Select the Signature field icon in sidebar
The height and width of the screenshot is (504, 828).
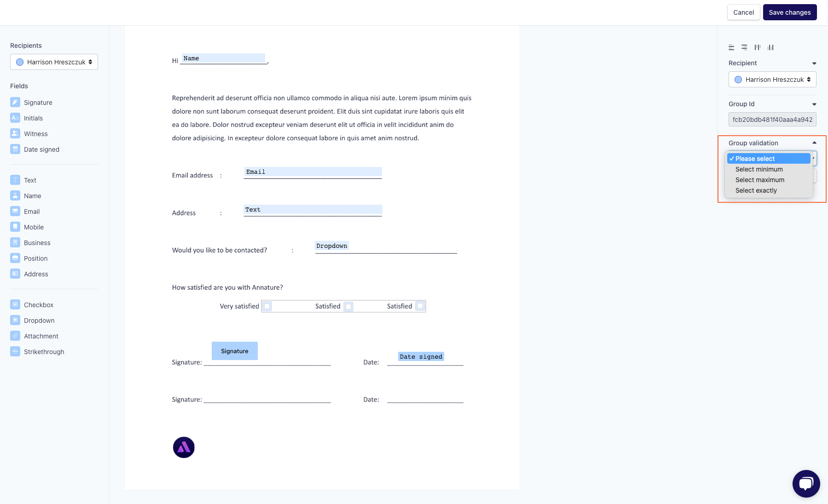click(15, 102)
